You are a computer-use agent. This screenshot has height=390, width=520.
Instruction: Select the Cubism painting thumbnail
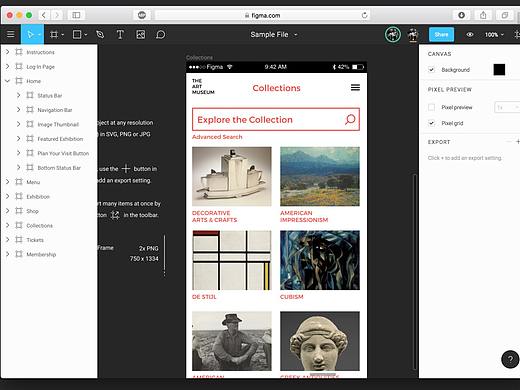tap(320, 260)
